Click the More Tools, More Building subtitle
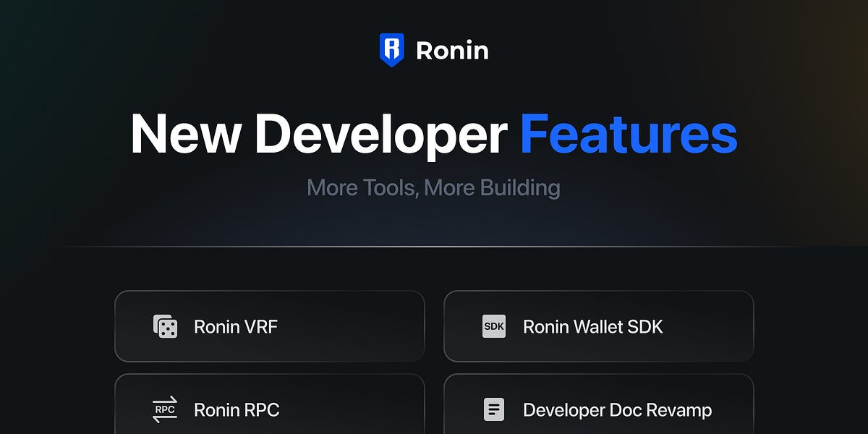This screenshot has height=434, width=868. click(x=433, y=187)
